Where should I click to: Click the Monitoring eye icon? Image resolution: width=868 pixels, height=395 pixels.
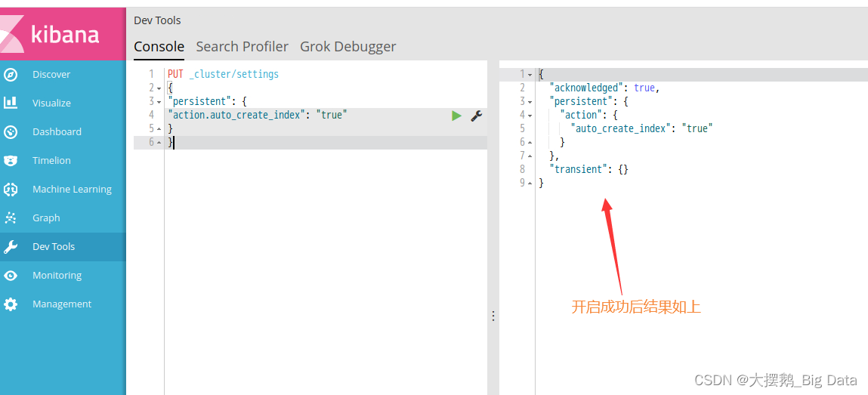(11, 276)
